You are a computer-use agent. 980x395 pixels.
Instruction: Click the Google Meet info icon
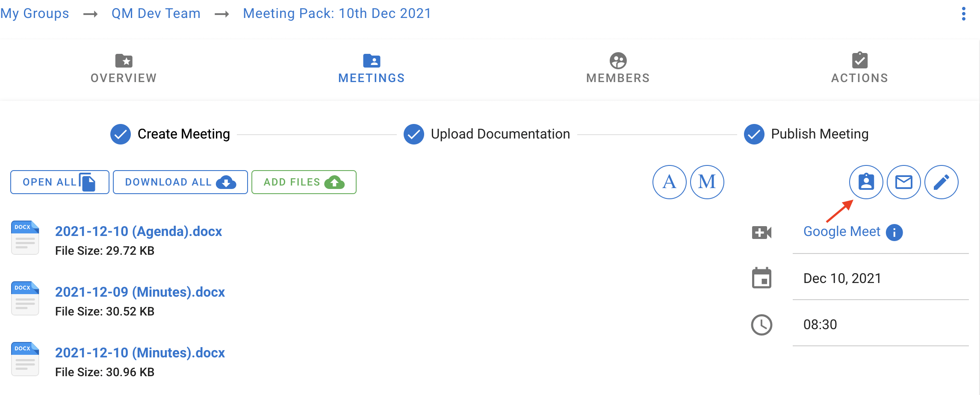894,233
